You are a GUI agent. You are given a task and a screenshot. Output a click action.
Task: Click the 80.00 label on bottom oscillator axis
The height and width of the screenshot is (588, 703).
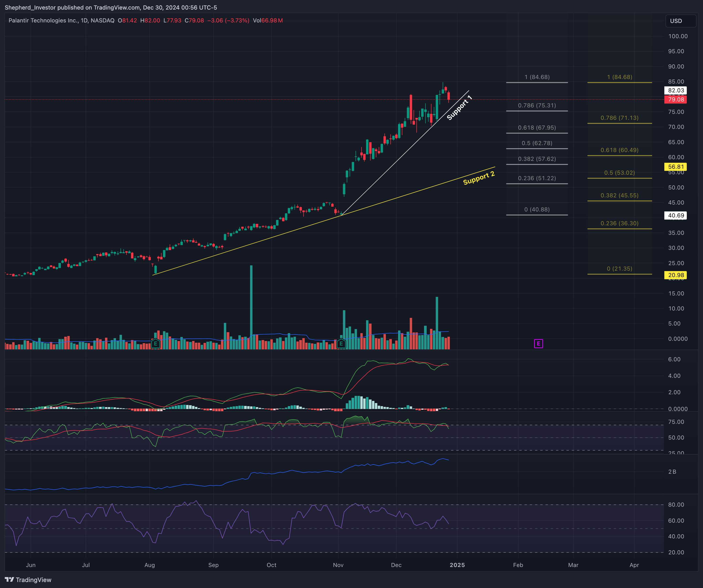tap(676, 505)
